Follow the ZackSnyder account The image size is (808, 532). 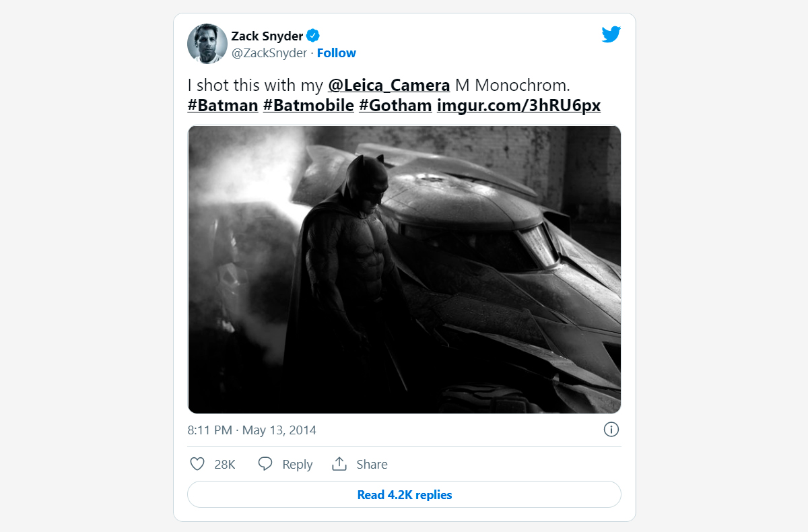(x=337, y=53)
